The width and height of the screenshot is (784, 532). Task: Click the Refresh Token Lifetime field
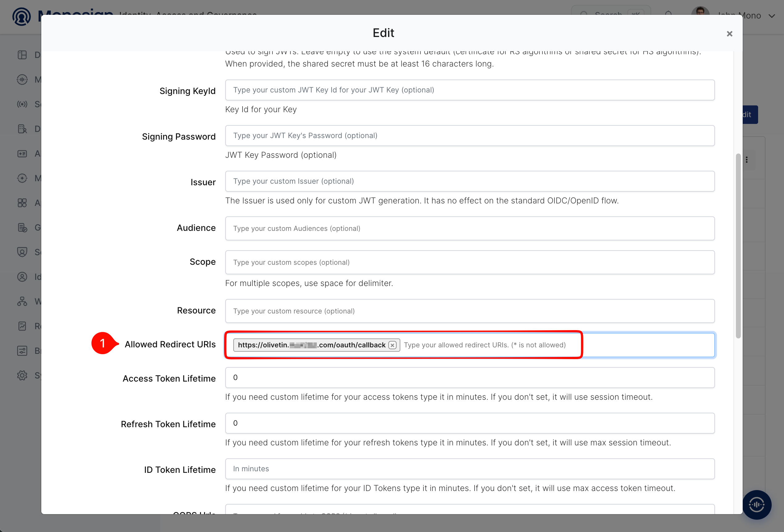(x=470, y=423)
